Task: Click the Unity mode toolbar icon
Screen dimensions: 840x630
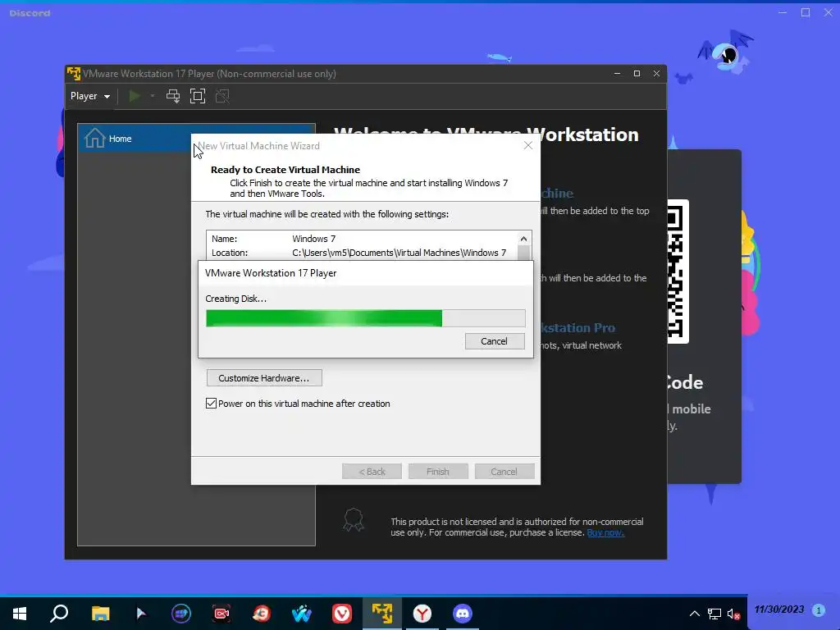Action: click(x=221, y=97)
